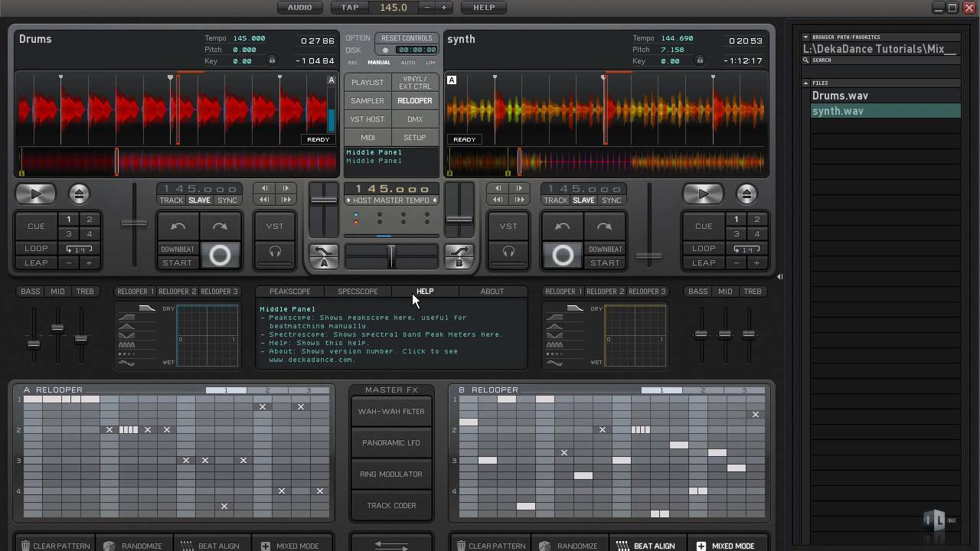Viewport: 980px width, 551px height.
Task: Select Drums.wav in the file browser
Action: click(886, 96)
